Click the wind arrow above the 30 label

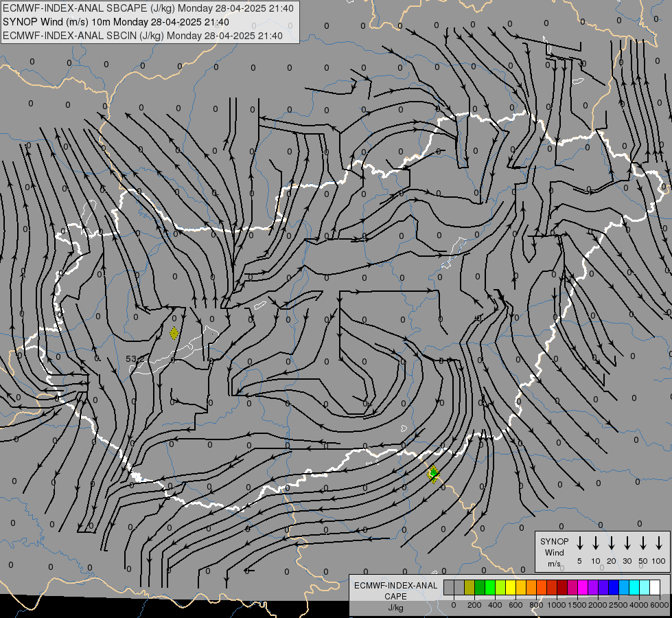point(627,543)
